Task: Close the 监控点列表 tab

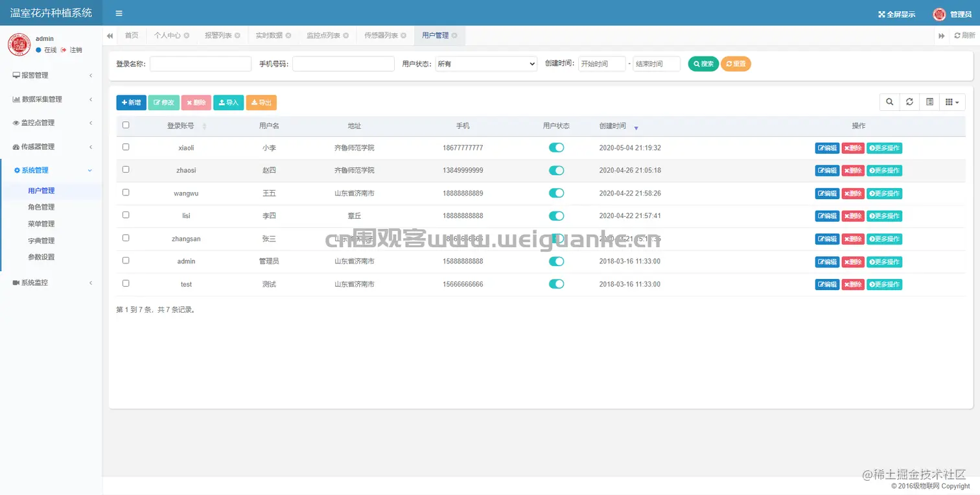Action: click(x=345, y=36)
